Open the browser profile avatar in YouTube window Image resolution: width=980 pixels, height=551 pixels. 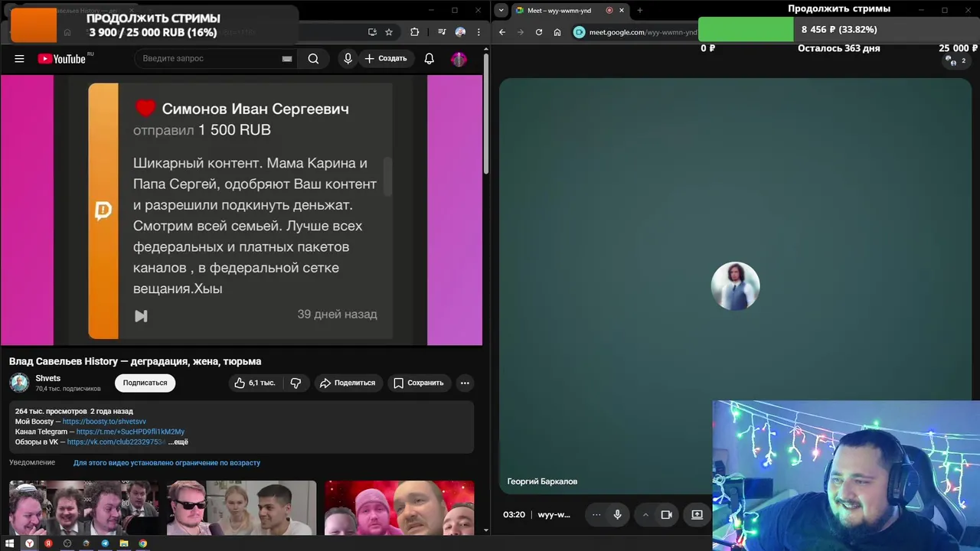[x=460, y=32]
